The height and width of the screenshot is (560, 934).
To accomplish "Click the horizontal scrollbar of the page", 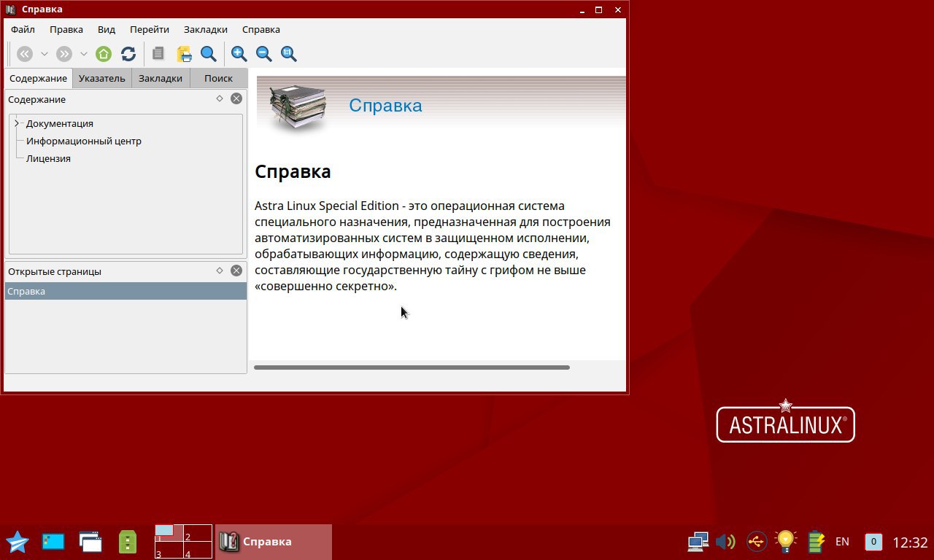I will pyautogui.click(x=412, y=367).
